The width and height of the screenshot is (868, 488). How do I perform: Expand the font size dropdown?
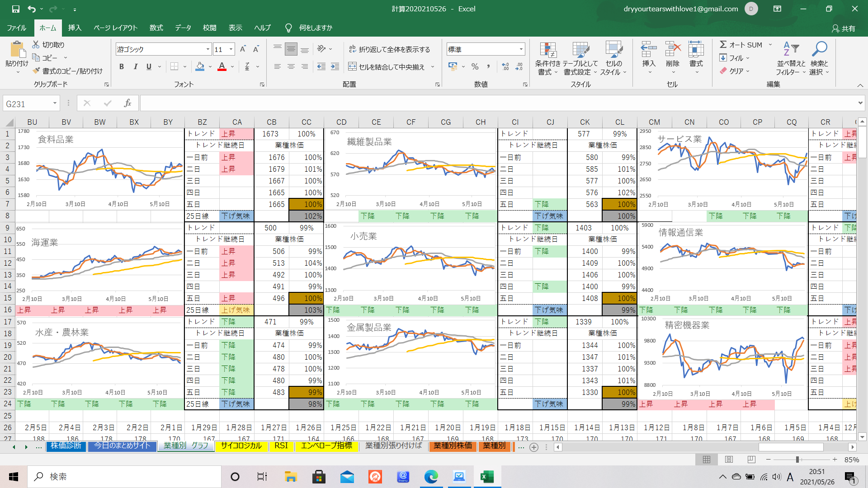tap(231, 49)
